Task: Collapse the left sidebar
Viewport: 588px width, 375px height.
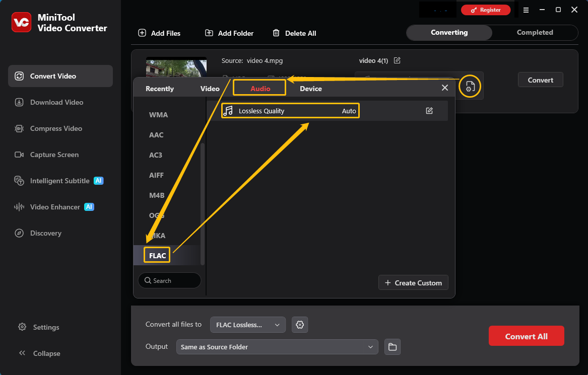Action: (39, 353)
